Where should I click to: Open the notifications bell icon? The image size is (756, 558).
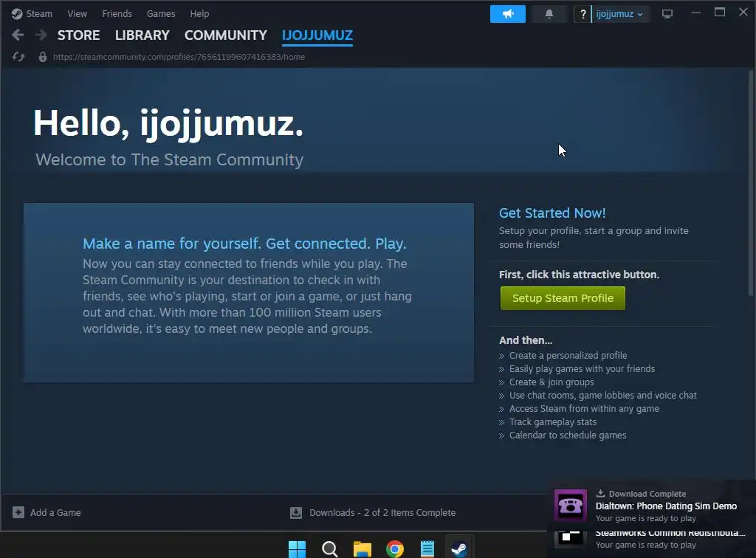click(x=549, y=14)
